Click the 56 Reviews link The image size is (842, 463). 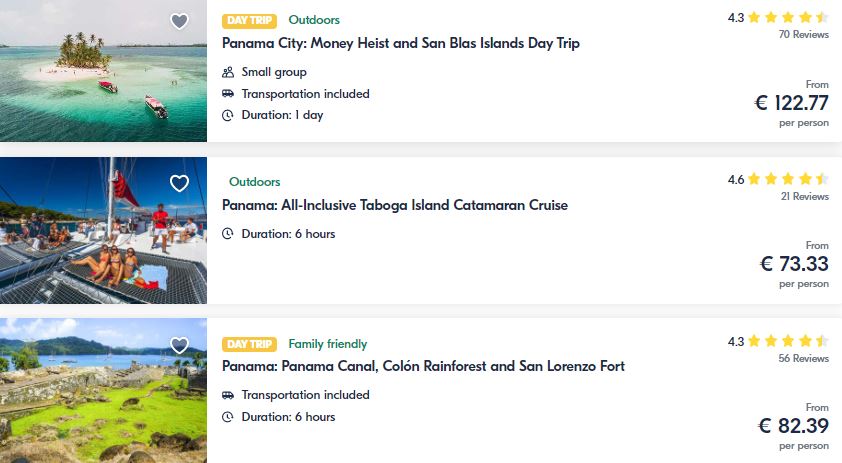click(803, 358)
